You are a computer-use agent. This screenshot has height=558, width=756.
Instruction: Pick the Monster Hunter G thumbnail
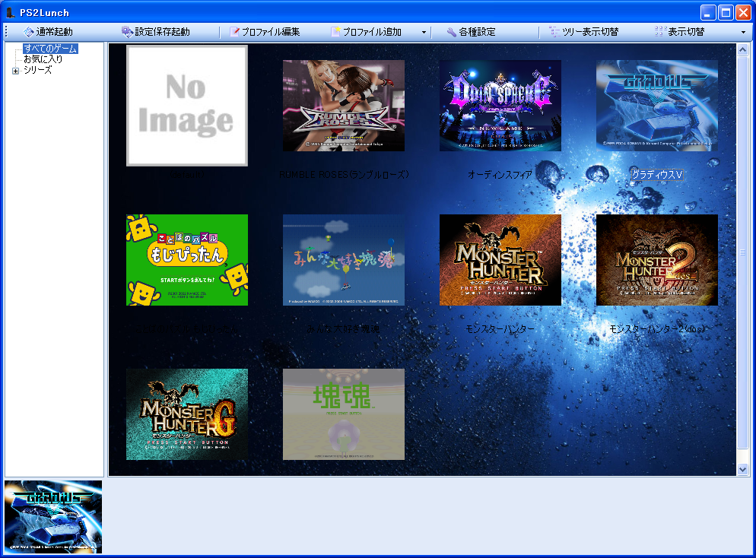tap(187, 414)
